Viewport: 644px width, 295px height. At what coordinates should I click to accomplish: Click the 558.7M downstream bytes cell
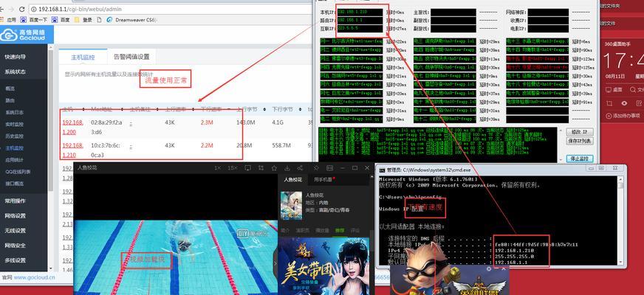tap(281, 145)
